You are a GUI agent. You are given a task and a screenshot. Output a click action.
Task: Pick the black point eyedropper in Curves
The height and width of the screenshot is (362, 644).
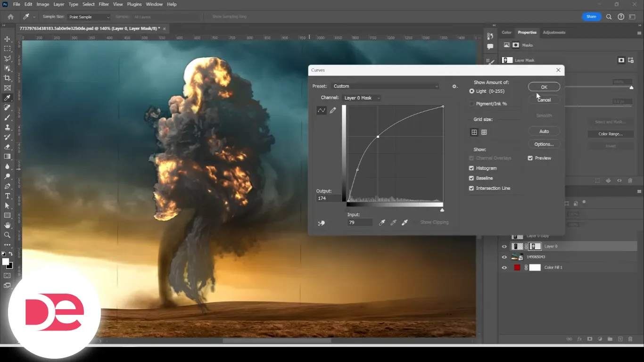pos(382,222)
